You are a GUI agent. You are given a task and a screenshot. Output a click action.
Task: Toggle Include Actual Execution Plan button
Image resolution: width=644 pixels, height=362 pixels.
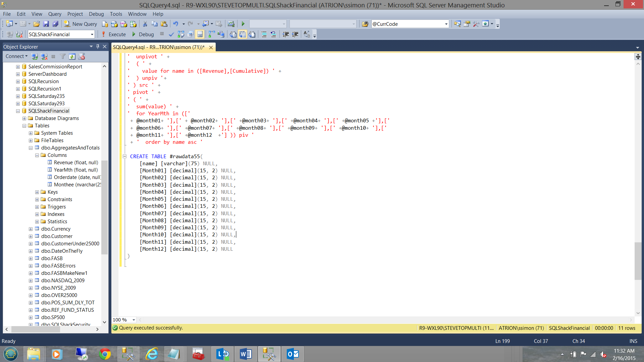[212, 34]
